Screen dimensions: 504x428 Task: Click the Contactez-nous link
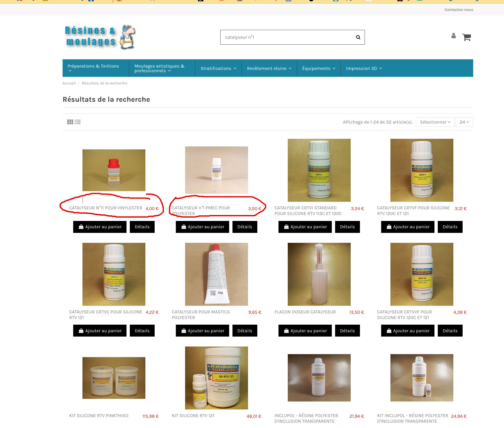coord(459,10)
